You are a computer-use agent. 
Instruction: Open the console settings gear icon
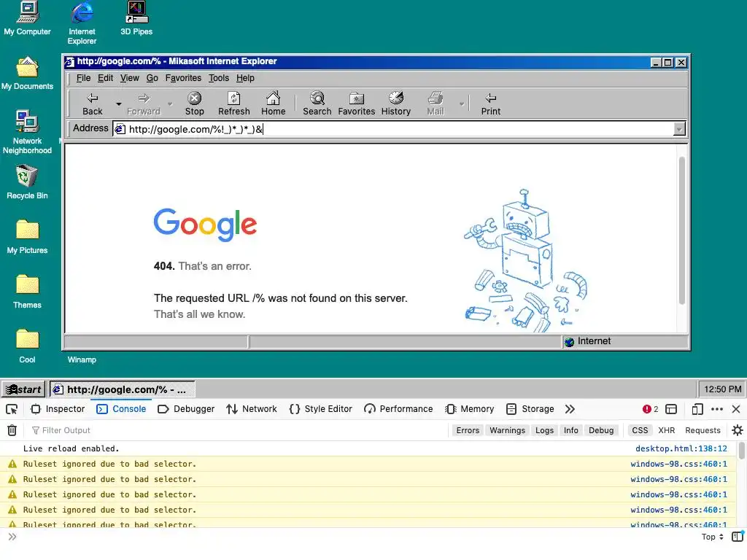tap(738, 430)
